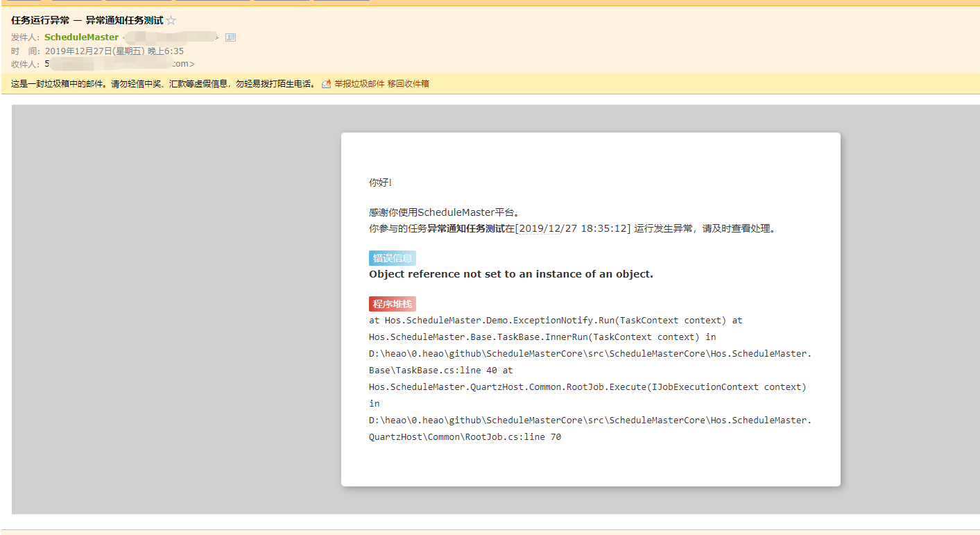Screen dimensions: 980x535
Task: Star this email next to the subject
Action: point(171,21)
